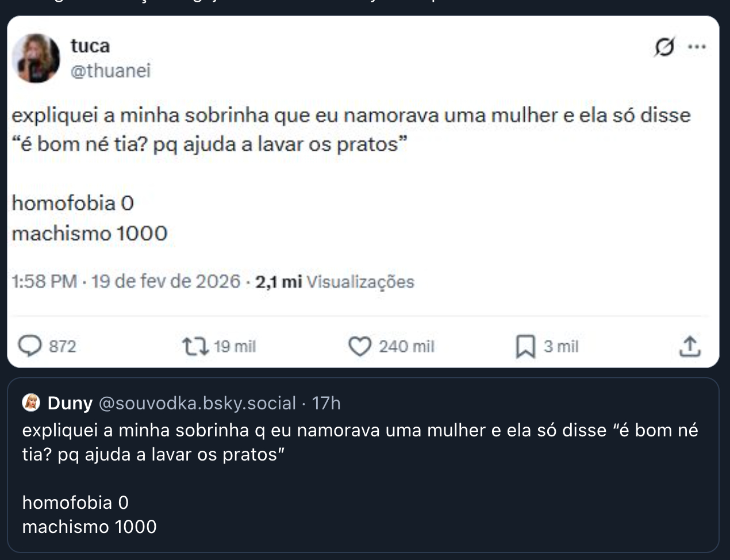Like the tweet with the heart icon
730x560 pixels.
pyautogui.click(x=360, y=346)
